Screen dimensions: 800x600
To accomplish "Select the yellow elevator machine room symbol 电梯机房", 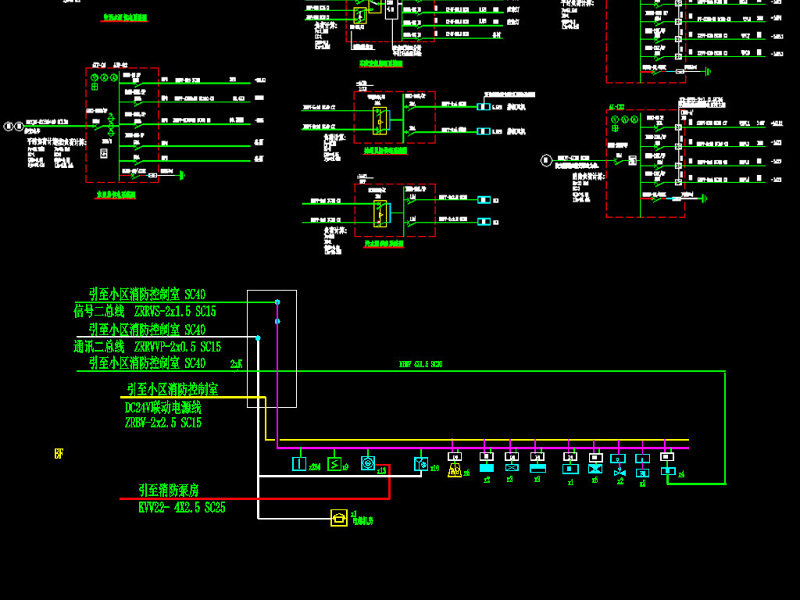I will pos(339,518).
